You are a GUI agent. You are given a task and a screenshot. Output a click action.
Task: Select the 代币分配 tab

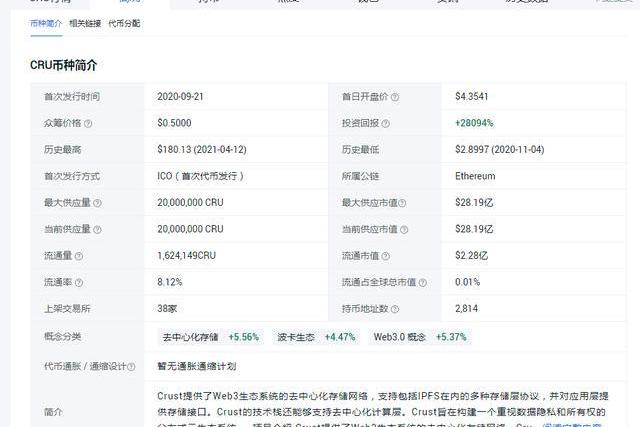coord(124,23)
